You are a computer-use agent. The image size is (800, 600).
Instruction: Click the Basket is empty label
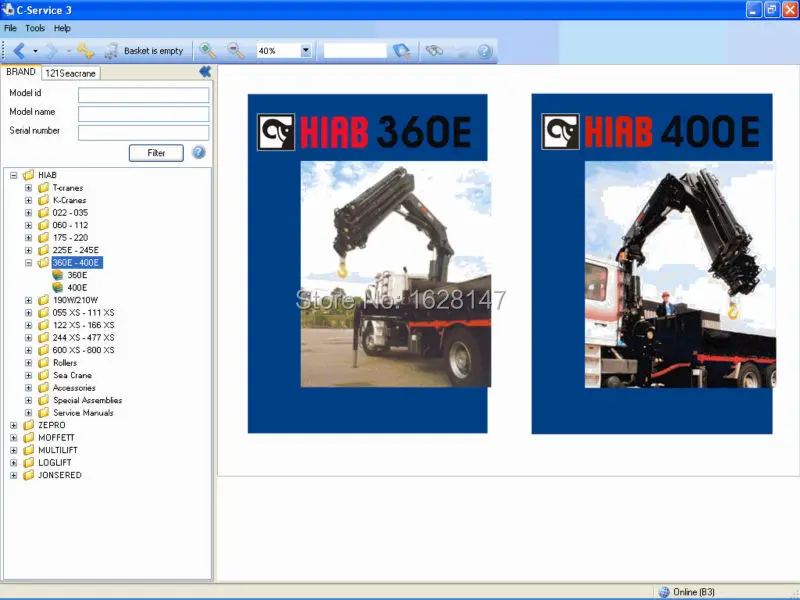(x=154, y=51)
